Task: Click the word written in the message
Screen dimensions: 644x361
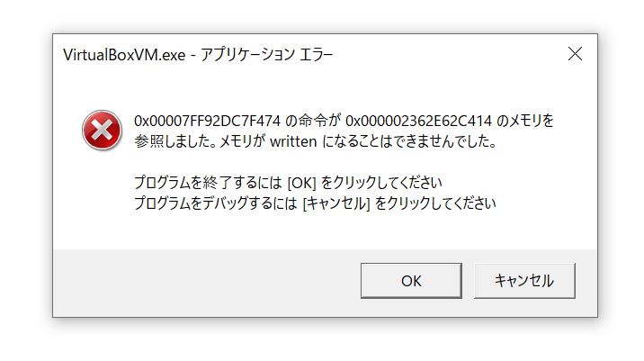Action: click(293, 142)
